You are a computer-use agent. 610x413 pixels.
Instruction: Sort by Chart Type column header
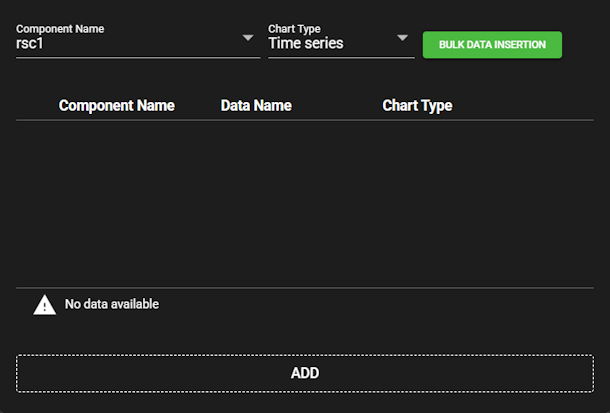(x=417, y=105)
